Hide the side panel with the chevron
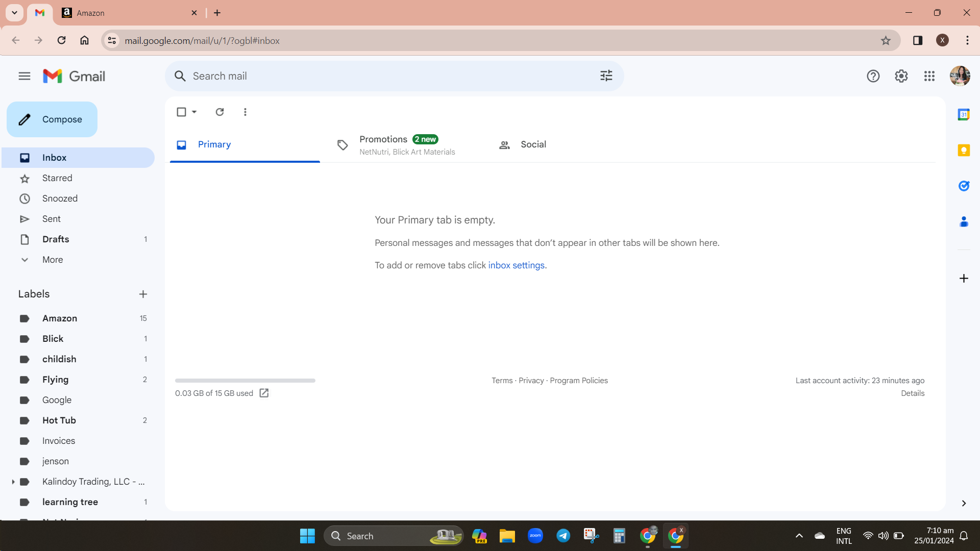Image resolution: width=980 pixels, height=551 pixels. [x=964, y=503]
